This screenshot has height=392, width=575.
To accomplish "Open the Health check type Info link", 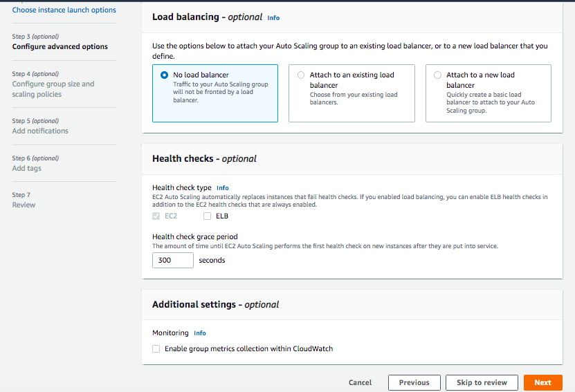I will [x=222, y=188].
